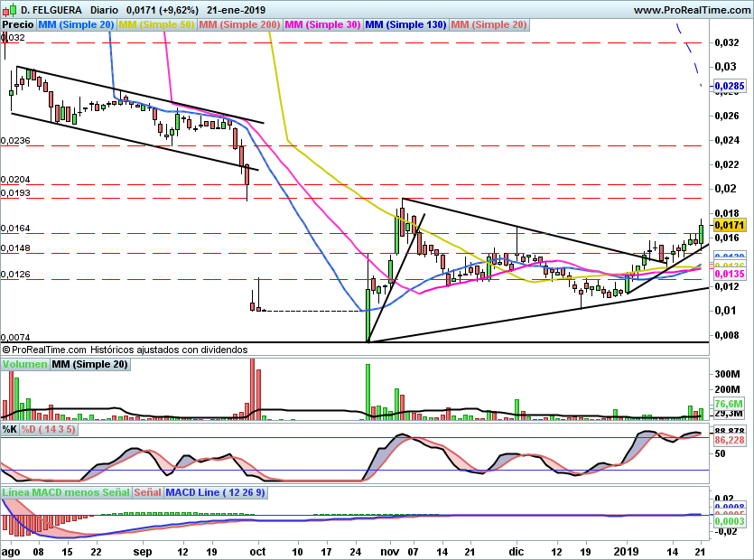Click the MACD Line (12 26 9) label
Image resolution: width=754 pixels, height=560 pixels.
pyautogui.click(x=217, y=493)
